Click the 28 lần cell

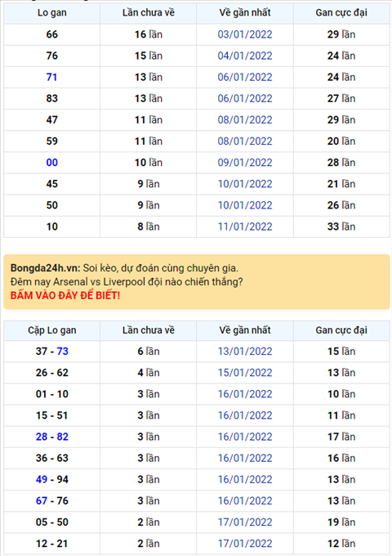click(341, 163)
